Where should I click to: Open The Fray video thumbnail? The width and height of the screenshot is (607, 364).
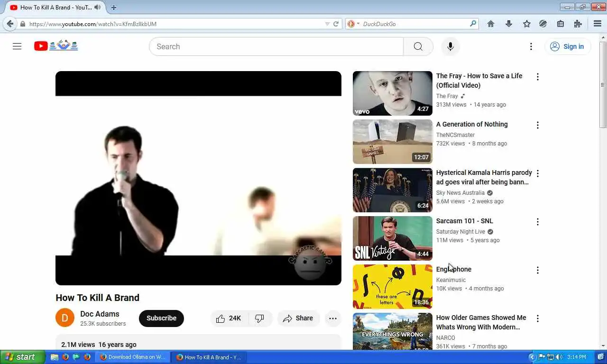pos(393,93)
